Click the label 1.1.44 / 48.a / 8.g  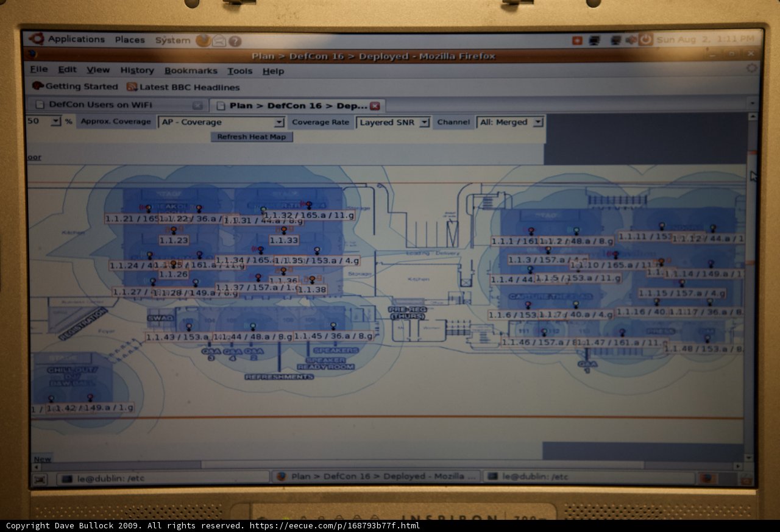click(253, 336)
